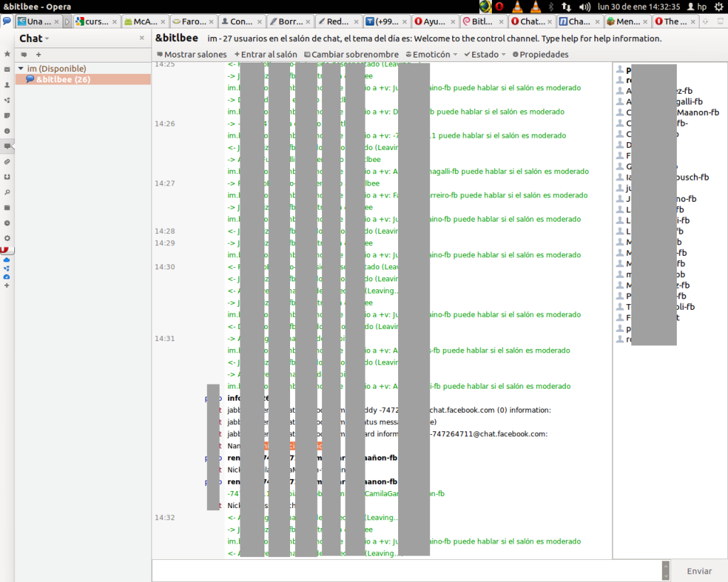The image size is (728, 582).
Task: Open a new tab with plus button
Action: [706, 21]
